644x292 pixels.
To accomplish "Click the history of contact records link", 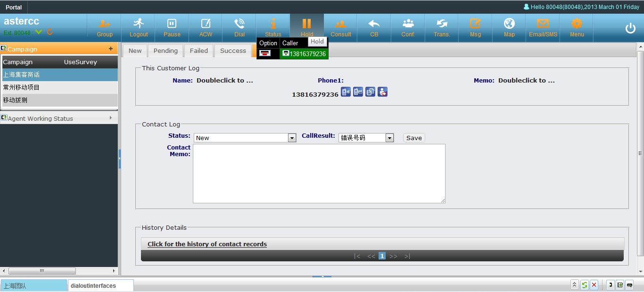I will tap(207, 244).
